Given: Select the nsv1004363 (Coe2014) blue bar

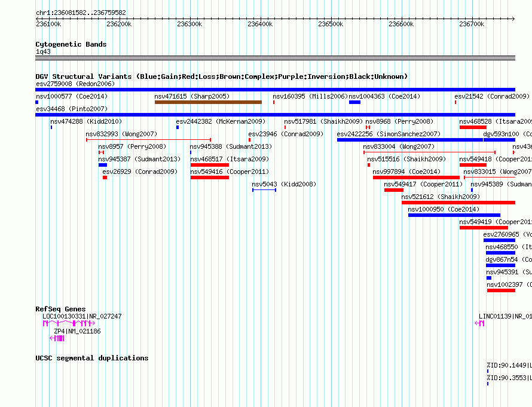Looking at the screenshot, I should pyautogui.click(x=354, y=102).
